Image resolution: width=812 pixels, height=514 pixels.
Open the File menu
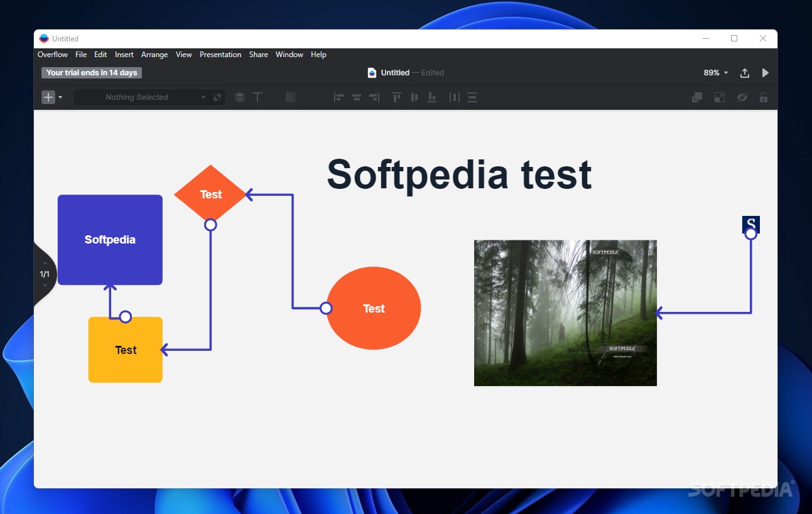tap(81, 55)
